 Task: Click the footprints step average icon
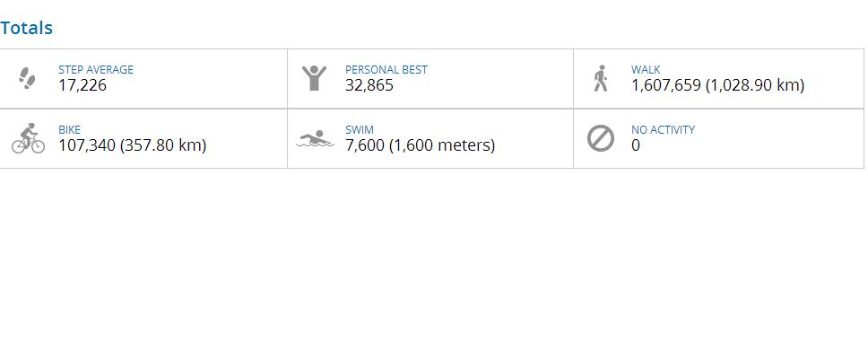click(28, 79)
